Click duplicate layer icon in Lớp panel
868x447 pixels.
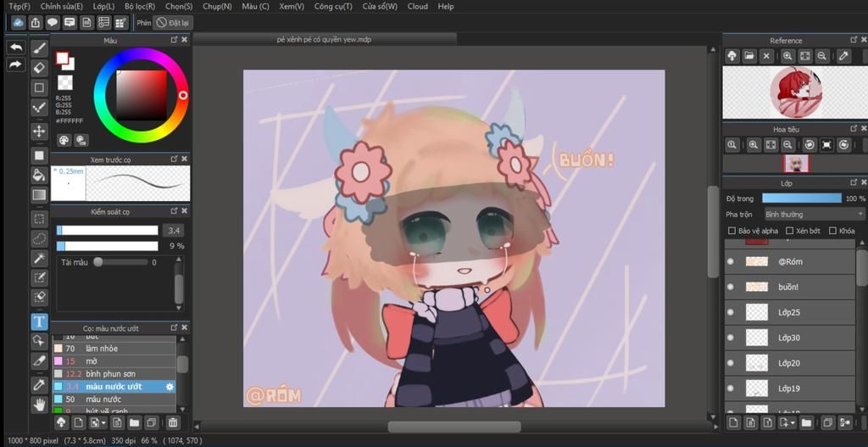[x=827, y=423]
